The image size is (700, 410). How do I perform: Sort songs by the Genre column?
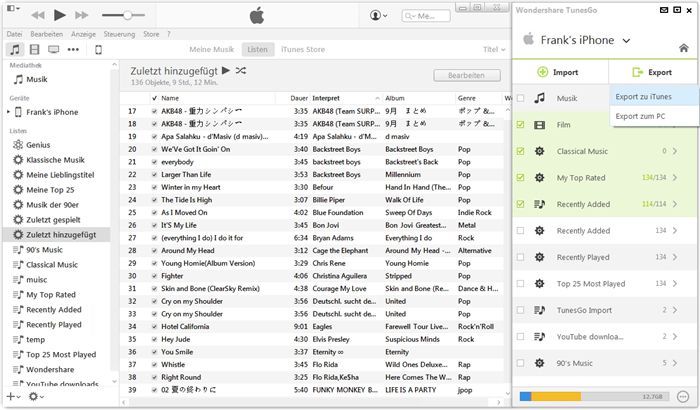click(x=479, y=98)
